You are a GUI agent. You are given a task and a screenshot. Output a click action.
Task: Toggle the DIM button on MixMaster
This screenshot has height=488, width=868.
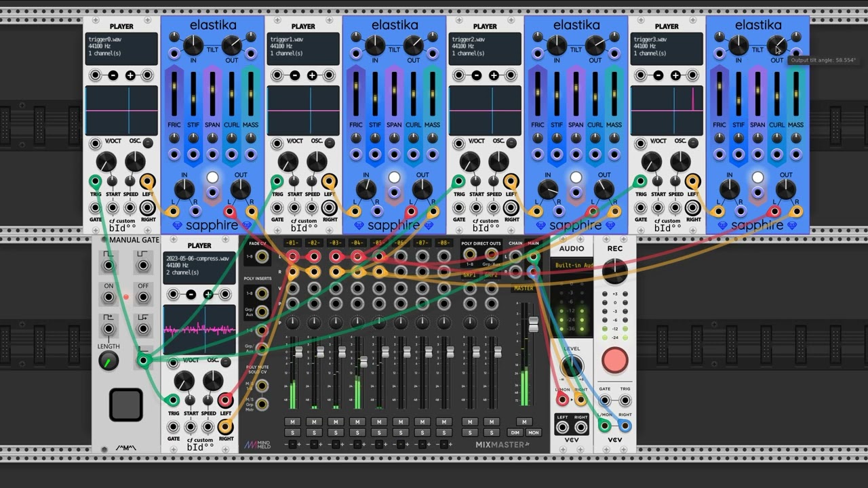515,432
